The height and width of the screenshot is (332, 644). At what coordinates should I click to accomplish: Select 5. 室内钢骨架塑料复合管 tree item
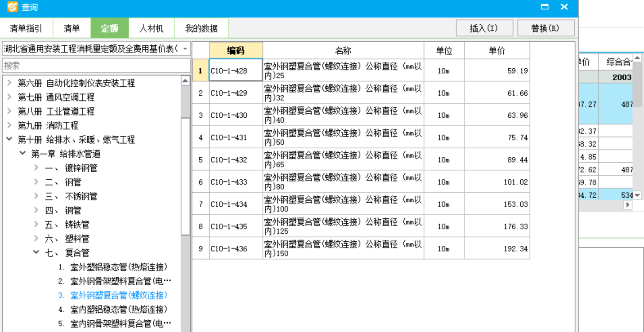pos(115,323)
